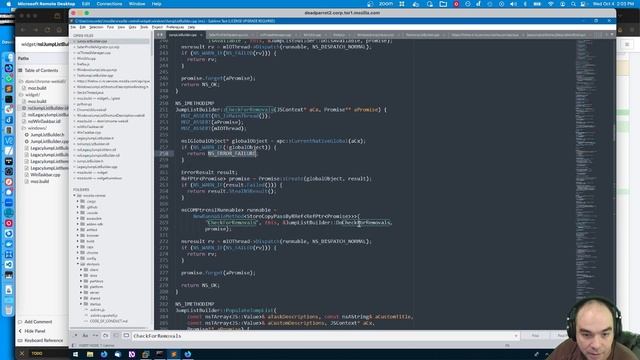Open the Connections menu in macOS menu bar
This screenshot has width=640, height=360.
click(109, 4)
